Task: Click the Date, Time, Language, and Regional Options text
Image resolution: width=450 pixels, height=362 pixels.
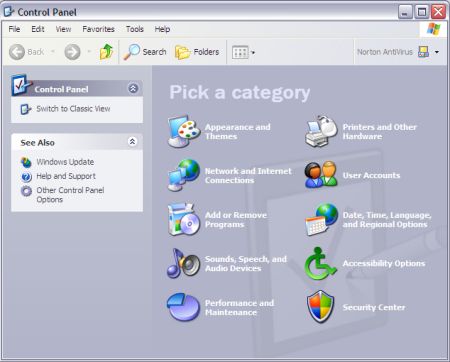Action: coord(387,220)
